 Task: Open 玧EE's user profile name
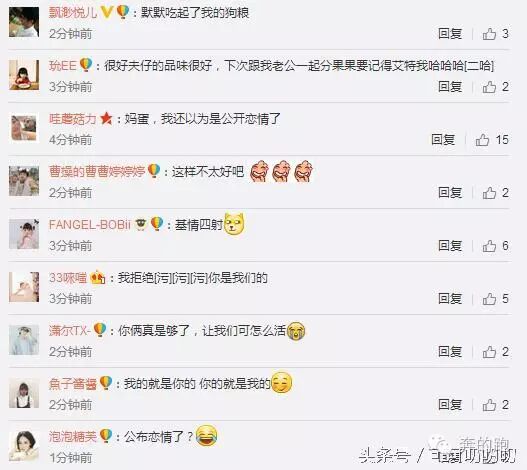tap(63, 66)
